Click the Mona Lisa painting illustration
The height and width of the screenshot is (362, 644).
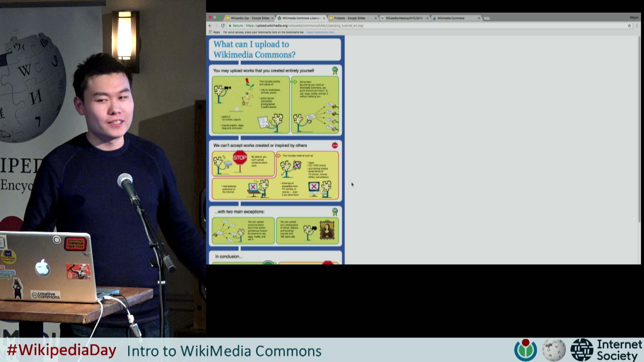click(x=327, y=230)
